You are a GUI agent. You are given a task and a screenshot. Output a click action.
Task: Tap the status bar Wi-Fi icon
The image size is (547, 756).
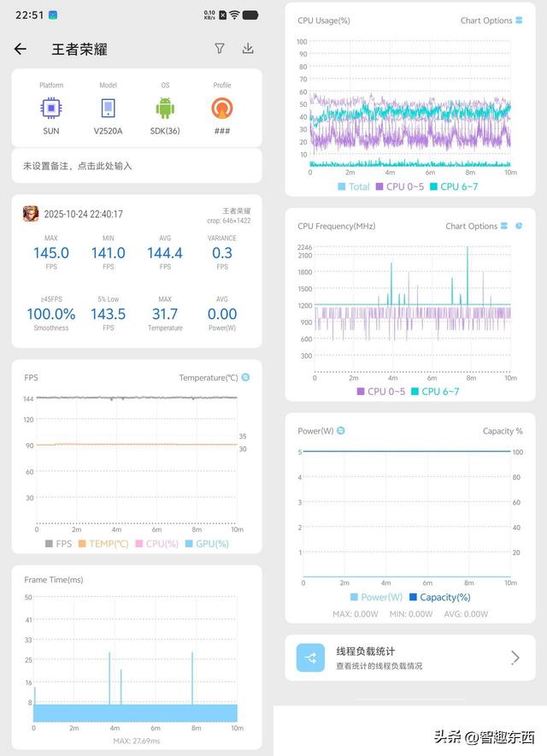[234, 15]
